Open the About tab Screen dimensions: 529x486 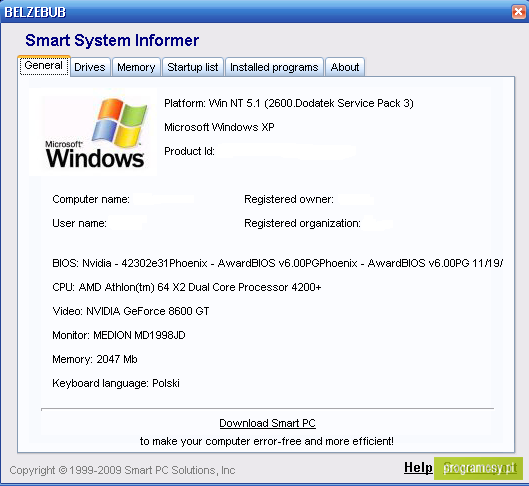click(345, 67)
